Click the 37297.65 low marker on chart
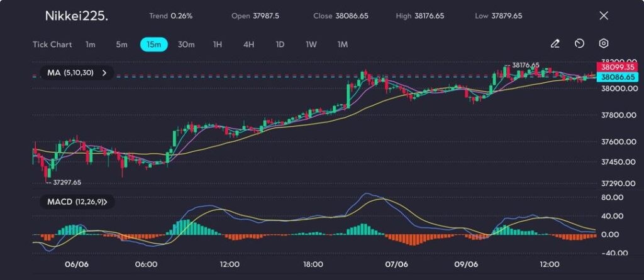644x280 pixels. click(67, 183)
